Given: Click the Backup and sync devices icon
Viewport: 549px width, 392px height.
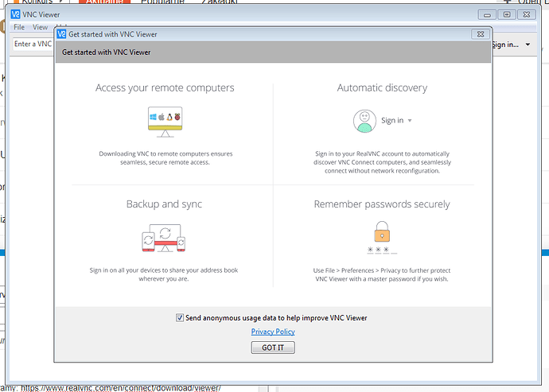Looking at the screenshot, I should [x=162, y=238].
